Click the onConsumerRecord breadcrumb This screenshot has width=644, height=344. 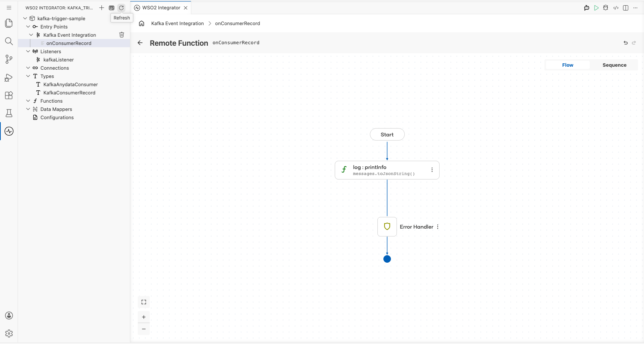[237, 23]
